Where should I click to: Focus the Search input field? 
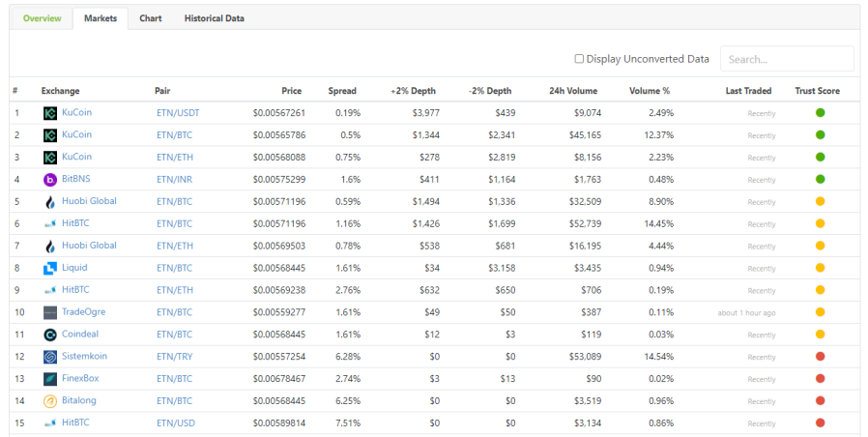[786, 59]
